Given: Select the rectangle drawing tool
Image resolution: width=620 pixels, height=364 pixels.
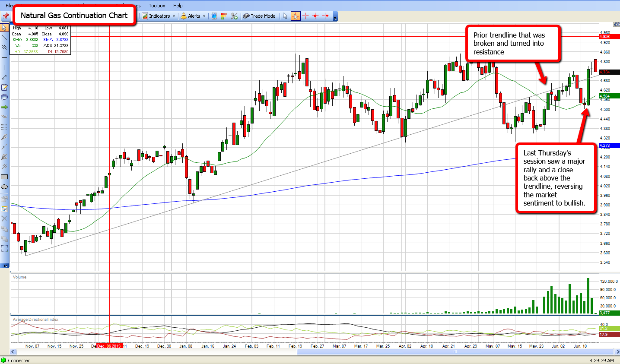Looking at the screenshot, I should pyautogui.click(x=4, y=177).
